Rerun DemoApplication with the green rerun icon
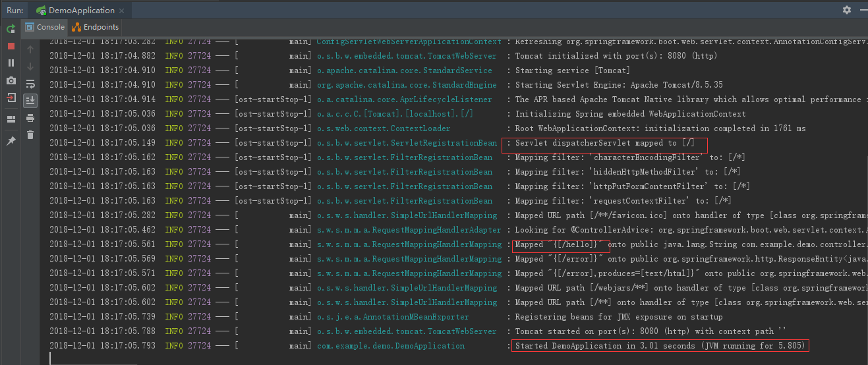 pyautogui.click(x=11, y=29)
